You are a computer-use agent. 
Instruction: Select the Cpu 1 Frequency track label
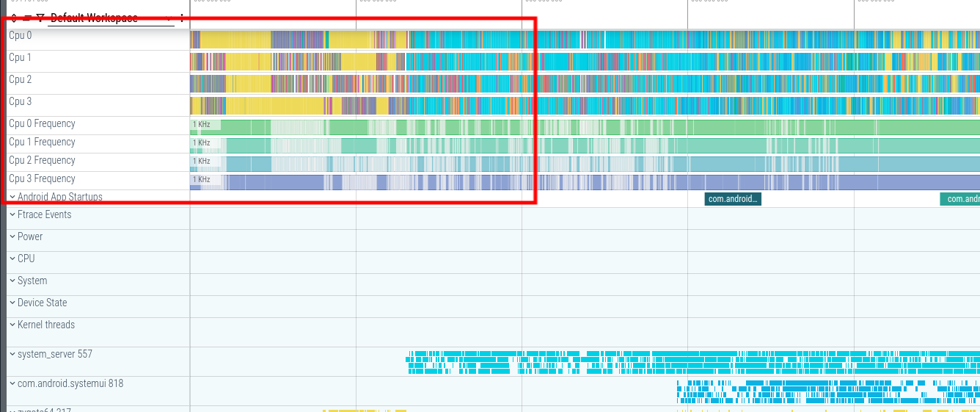tap(42, 142)
